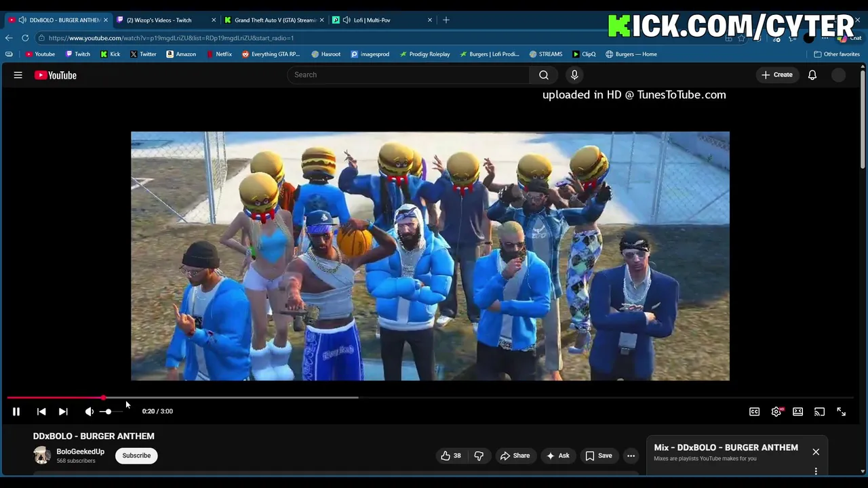Open Everything GTA RP bookmark
Viewport: 868px width, 488px height.
click(x=271, y=54)
